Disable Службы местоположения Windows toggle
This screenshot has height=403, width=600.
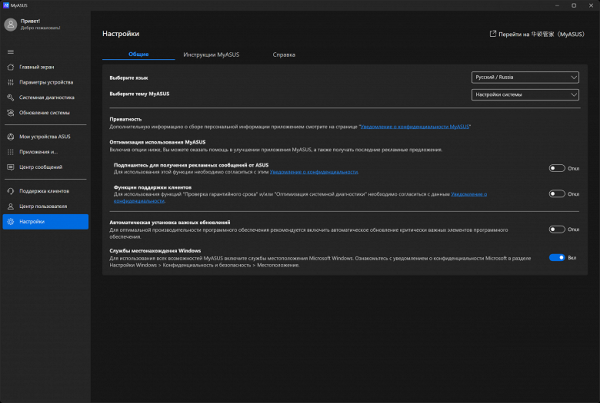(556, 257)
